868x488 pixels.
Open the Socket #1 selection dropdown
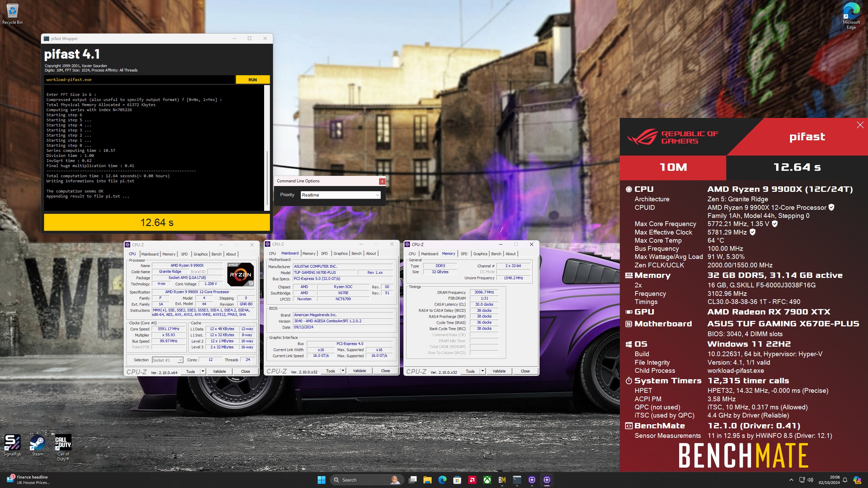click(x=167, y=360)
